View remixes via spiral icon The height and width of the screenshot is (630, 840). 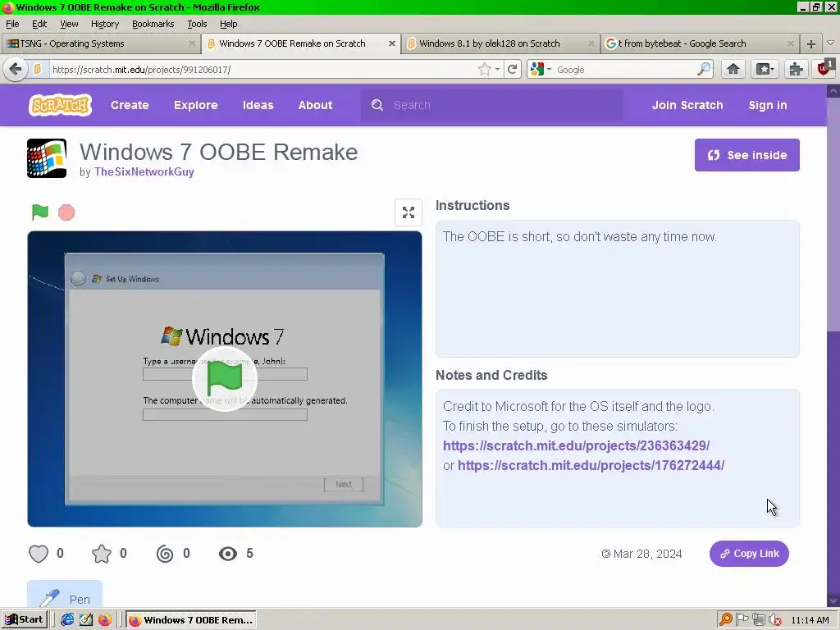click(x=164, y=554)
